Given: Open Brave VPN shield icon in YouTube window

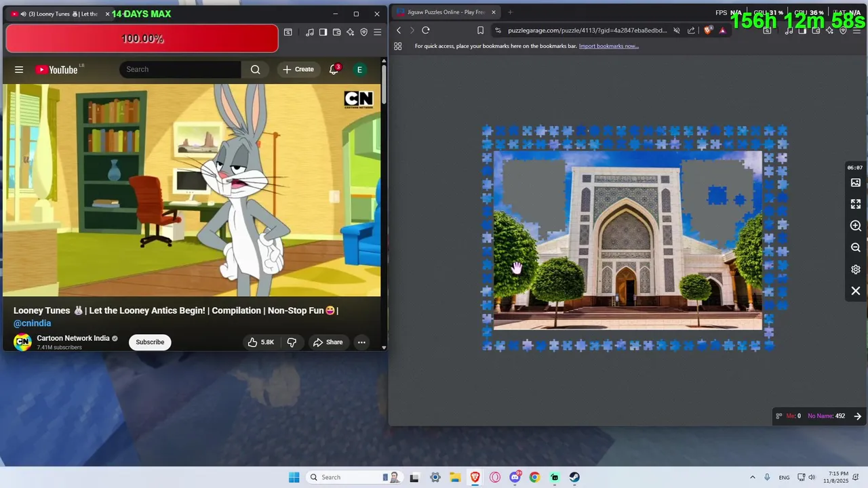Looking at the screenshot, I should tap(364, 32).
